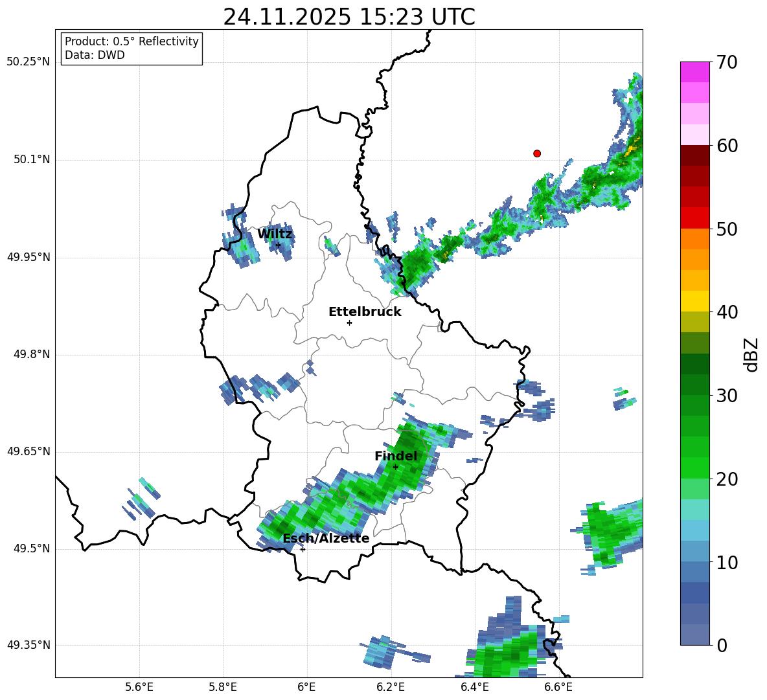The height and width of the screenshot is (700, 767).
Task: Click the 5.8°E longitude label
Action: [x=223, y=687]
